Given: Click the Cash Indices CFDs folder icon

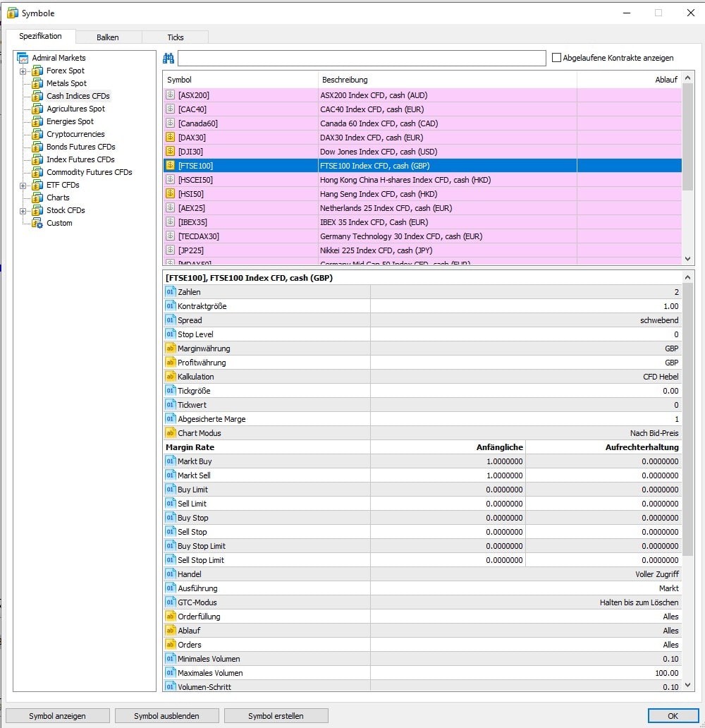Looking at the screenshot, I should (x=37, y=96).
